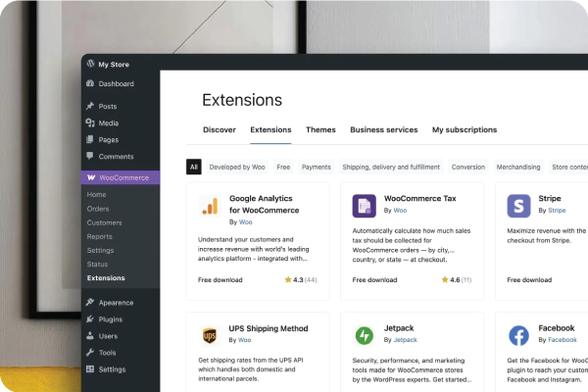
Task: Click the Media icon in sidebar
Action: click(x=90, y=122)
